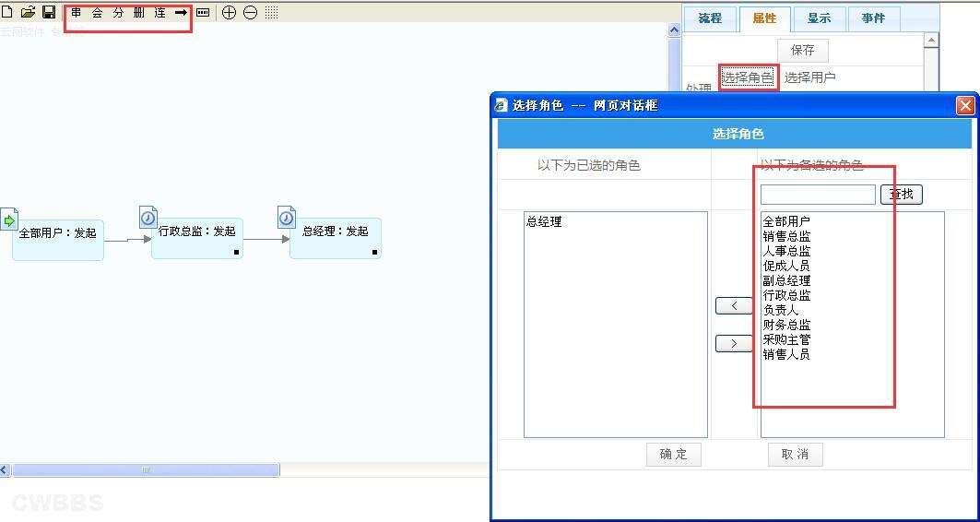Click the 确定 confirm button
This screenshot has height=522, width=980.
coord(674,455)
